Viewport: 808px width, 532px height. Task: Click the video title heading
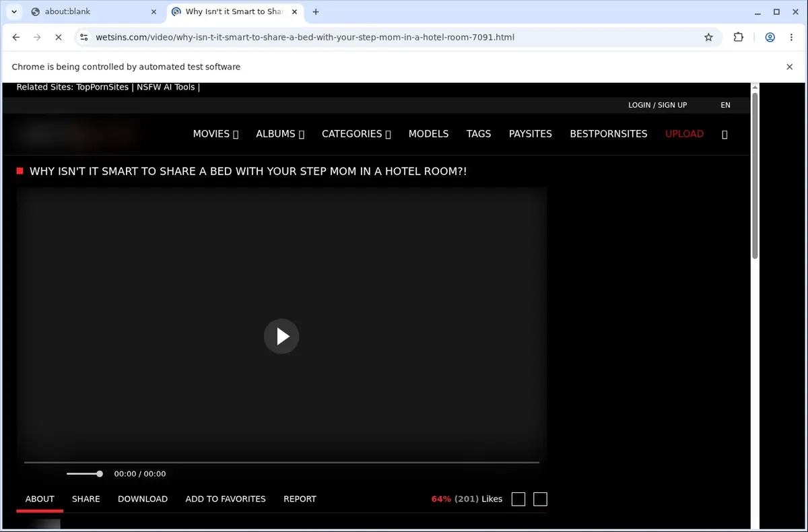click(x=248, y=172)
